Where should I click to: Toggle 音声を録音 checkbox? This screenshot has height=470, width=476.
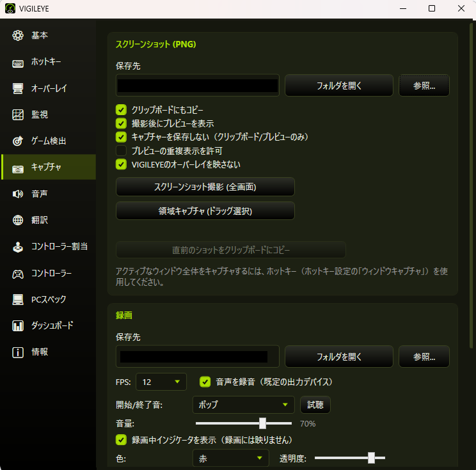tap(205, 382)
